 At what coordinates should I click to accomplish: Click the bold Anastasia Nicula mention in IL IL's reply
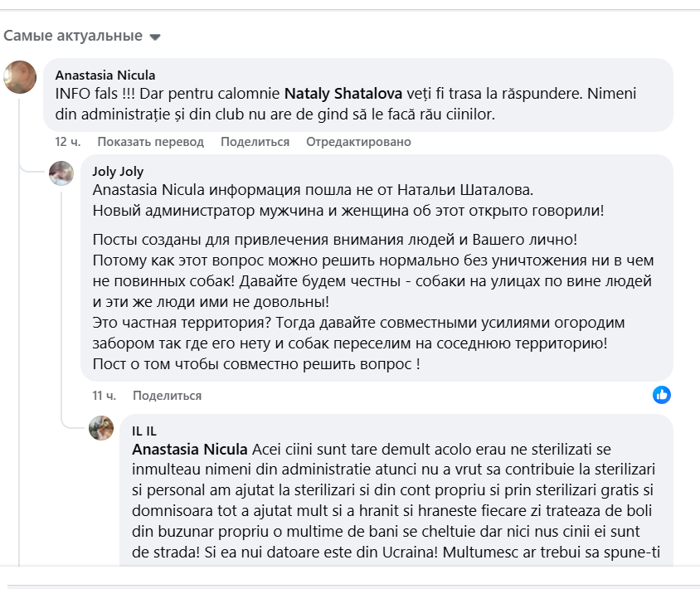(x=190, y=449)
